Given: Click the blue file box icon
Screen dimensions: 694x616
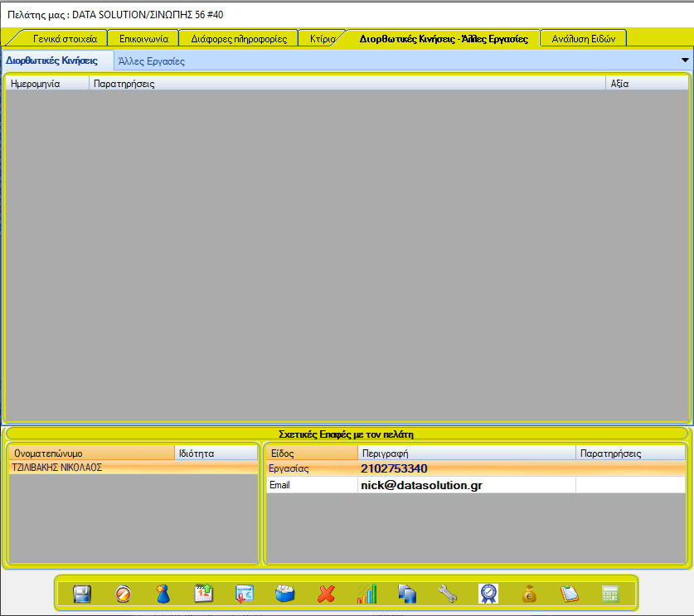Looking at the screenshot, I should 285,594.
